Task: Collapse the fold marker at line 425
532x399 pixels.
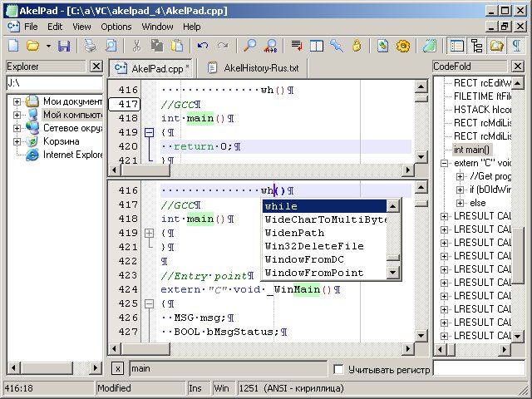Action: (x=150, y=303)
